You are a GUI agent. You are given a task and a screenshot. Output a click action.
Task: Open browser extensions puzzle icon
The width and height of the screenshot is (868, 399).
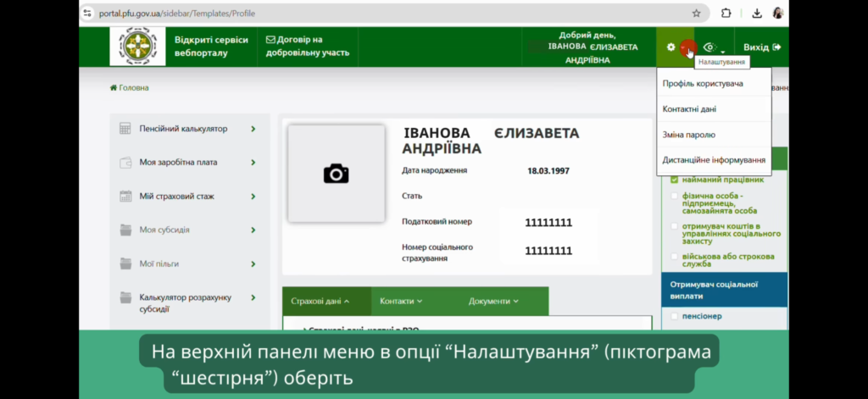pyautogui.click(x=726, y=14)
